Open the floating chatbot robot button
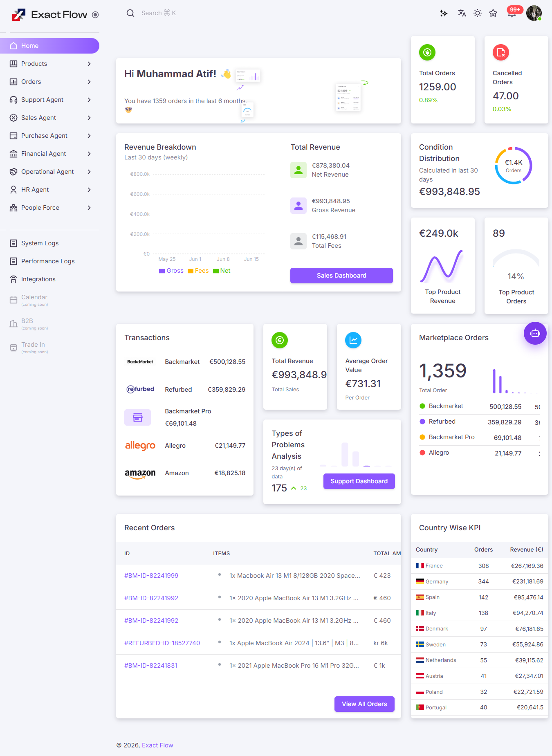 535,333
